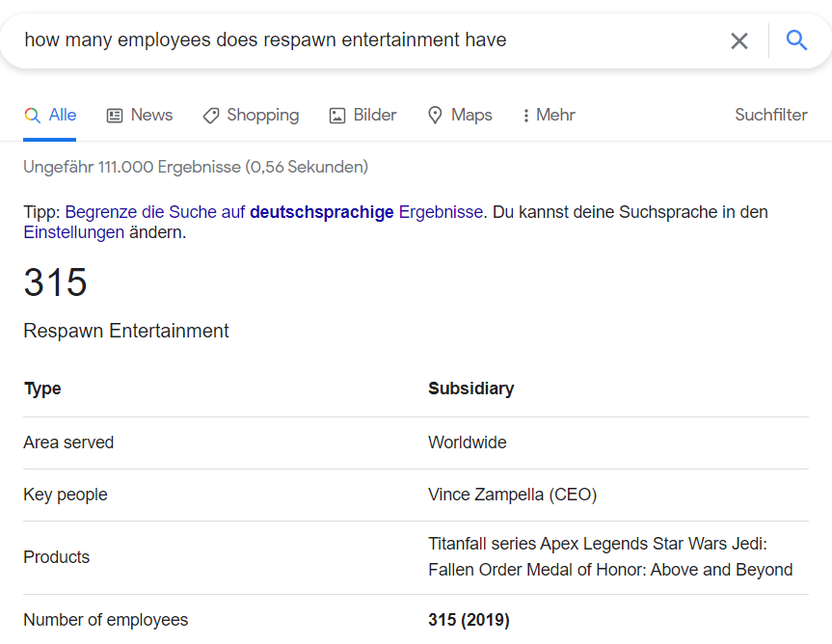Click the blue magnifying glass search button
The height and width of the screenshot is (644, 832).
(796, 40)
